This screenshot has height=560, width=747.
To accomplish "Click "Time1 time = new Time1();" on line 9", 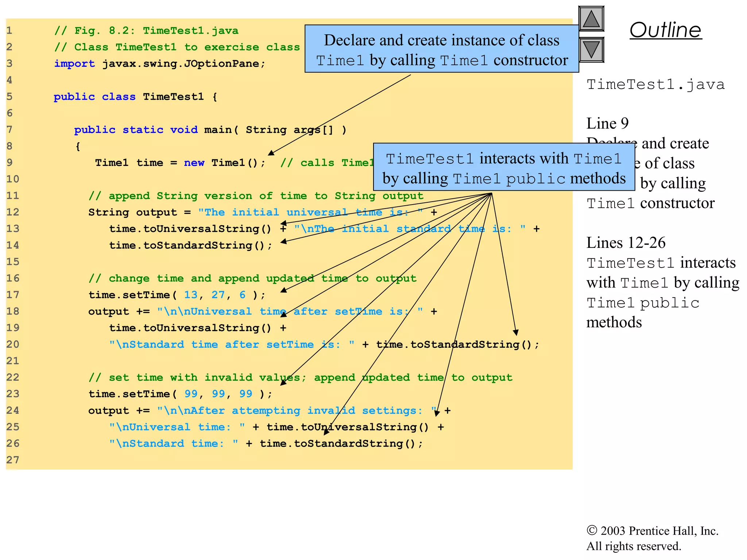I will tap(181, 163).
